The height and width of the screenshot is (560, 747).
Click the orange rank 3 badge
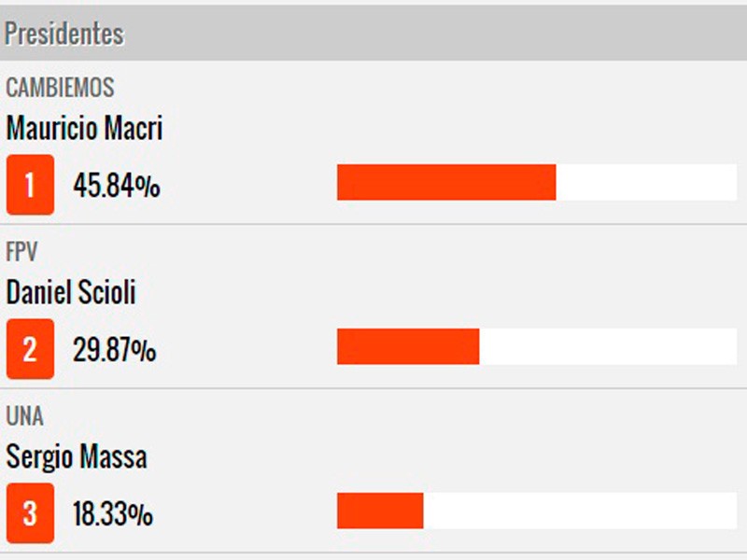30,513
